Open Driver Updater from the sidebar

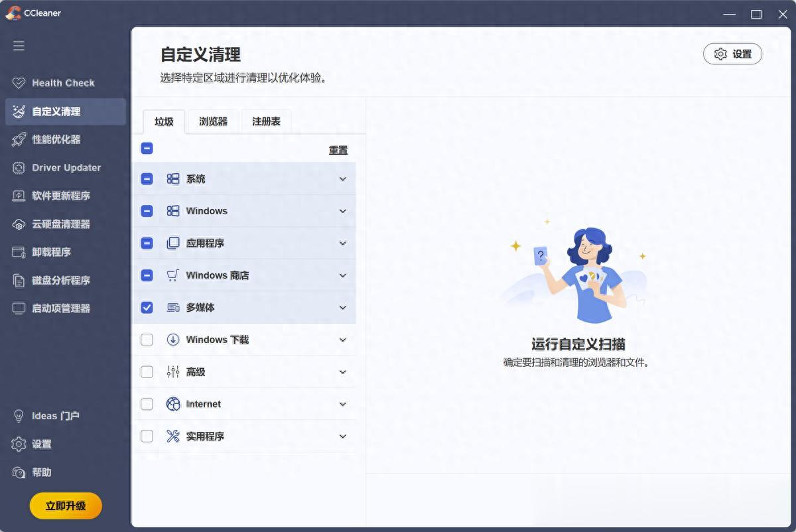pyautogui.click(x=65, y=168)
